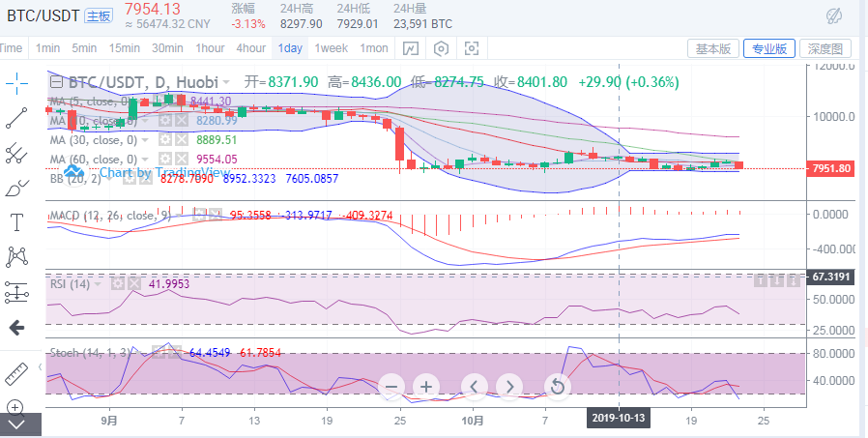The height and width of the screenshot is (438, 868).
Task: Move RSI pane up with arrow icon
Action: 760,281
